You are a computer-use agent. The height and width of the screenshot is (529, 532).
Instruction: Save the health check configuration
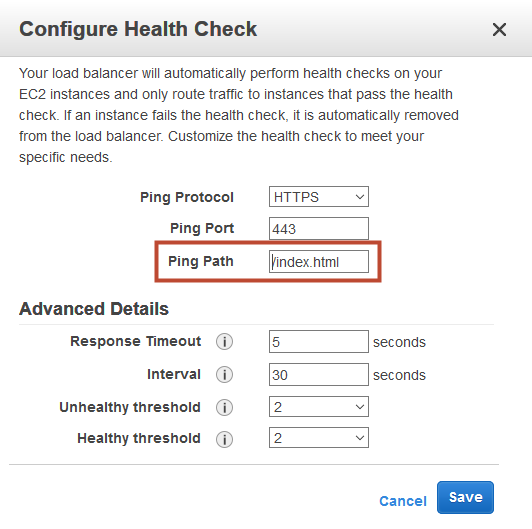[465, 497]
